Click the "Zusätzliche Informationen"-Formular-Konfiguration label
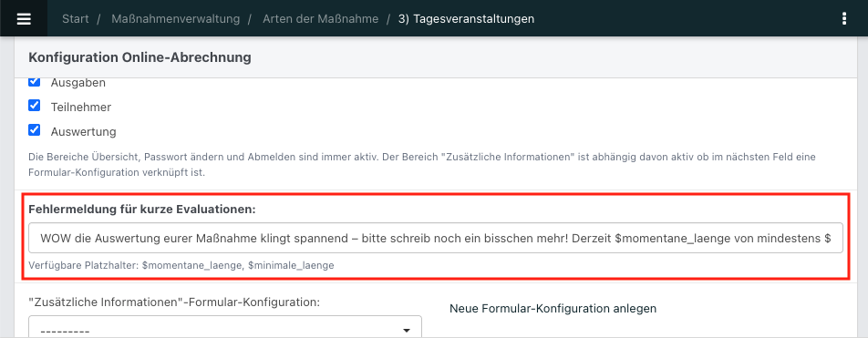Screen dimensions: 868x338 coord(174,302)
